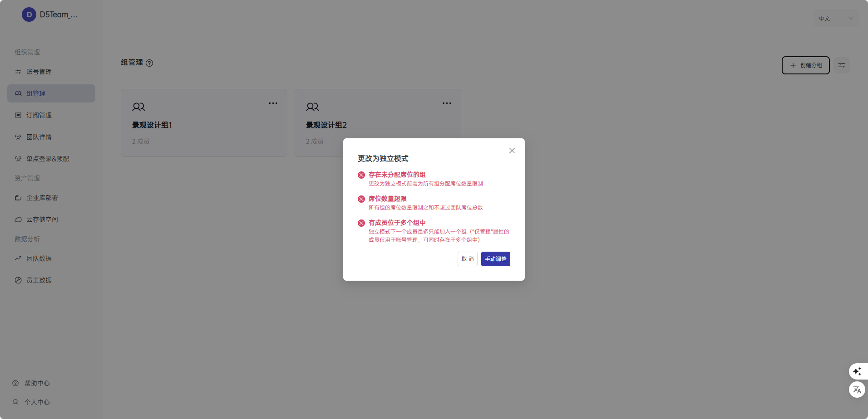Screen dimensions: 868x419
Task: Click 创建分组 button
Action: pyautogui.click(x=805, y=65)
